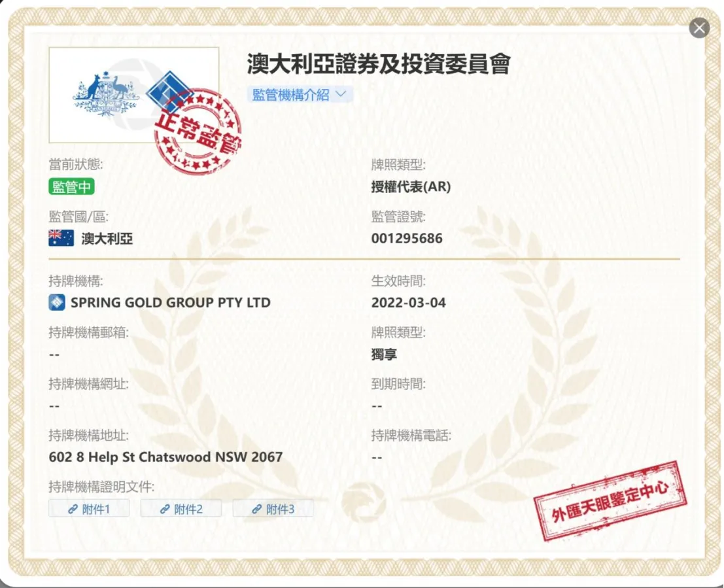Select the country name 澳大利亞
Viewport: 724px width, 588px height.
tap(107, 238)
